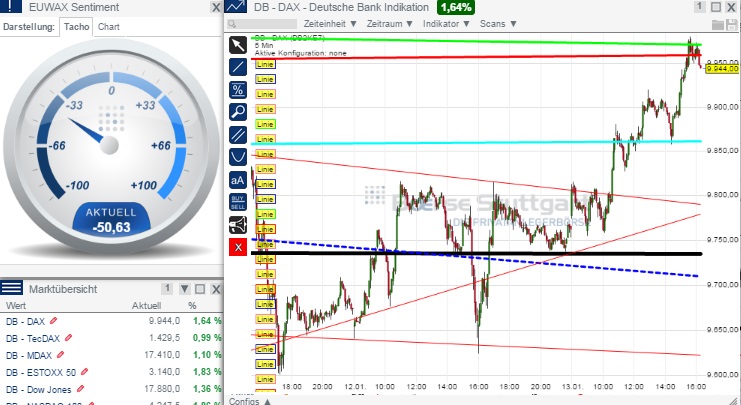This screenshot has width=741, height=405.
Task: Click the 1,83 % value in ESTOXX 50 row
Action: (207, 372)
